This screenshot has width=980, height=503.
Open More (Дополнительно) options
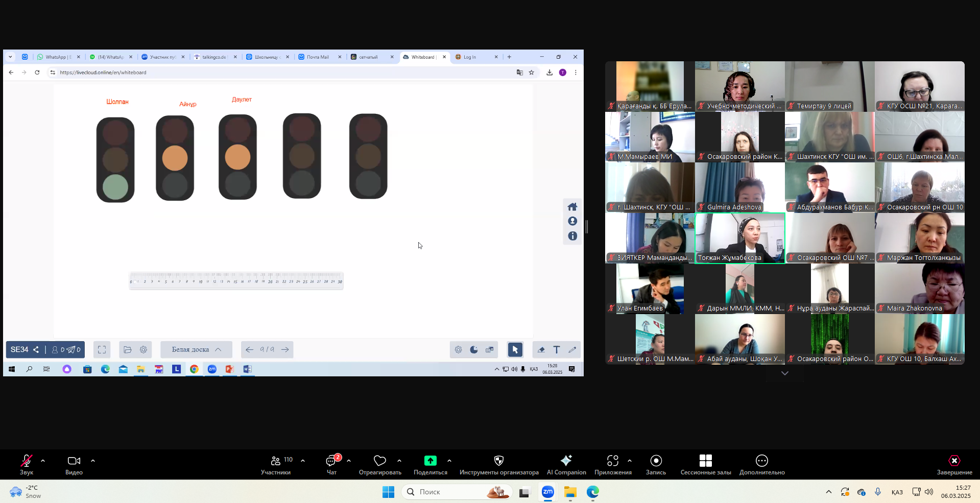(761, 461)
